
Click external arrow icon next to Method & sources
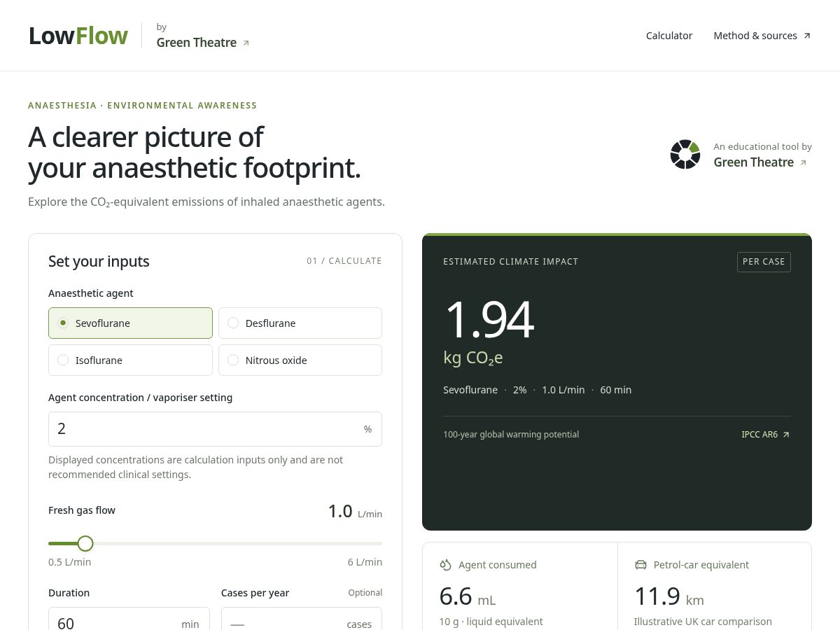point(806,36)
